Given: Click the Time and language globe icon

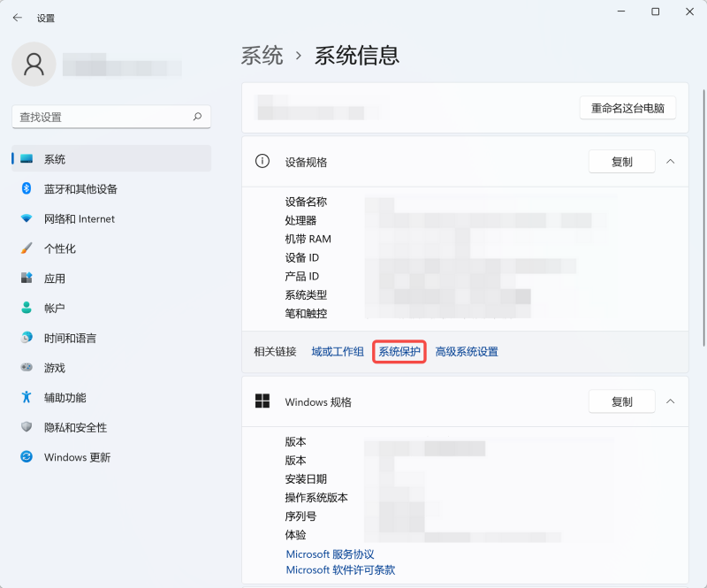Looking at the screenshot, I should tap(27, 338).
